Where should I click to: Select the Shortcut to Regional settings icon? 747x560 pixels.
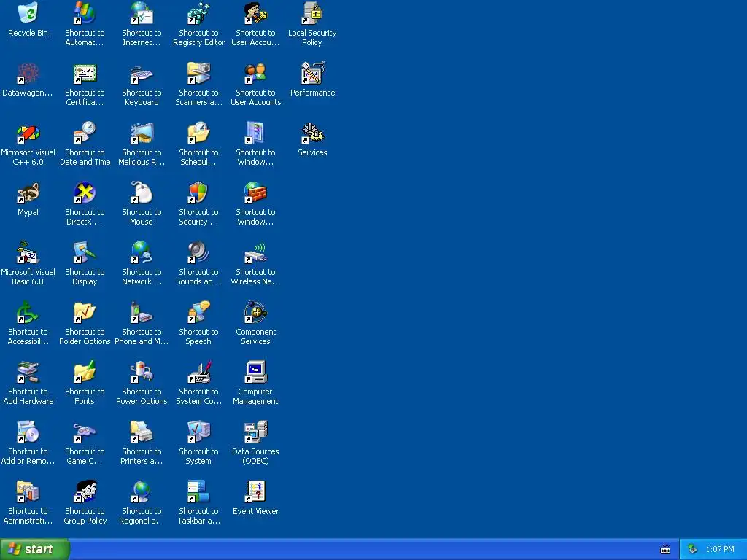point(142,491)
